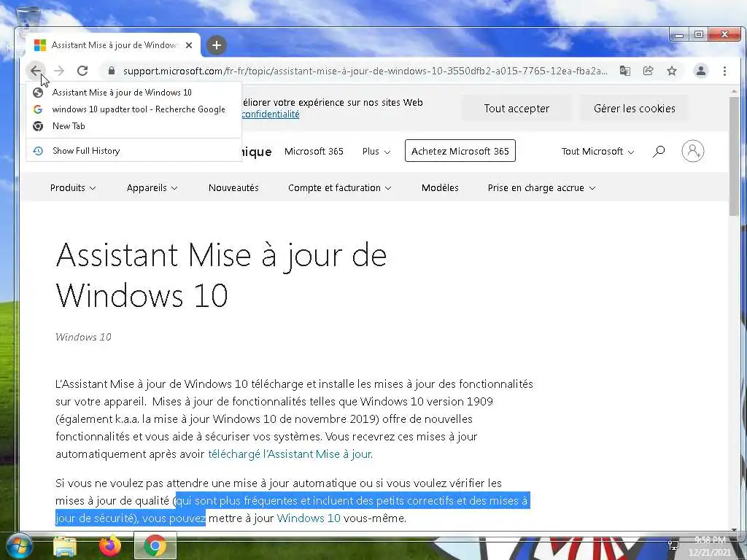Image resolution: width=747 pixels, height=560 pixels.
Task: Expand Prise en charge accrue menu
Action: [541, 187]
